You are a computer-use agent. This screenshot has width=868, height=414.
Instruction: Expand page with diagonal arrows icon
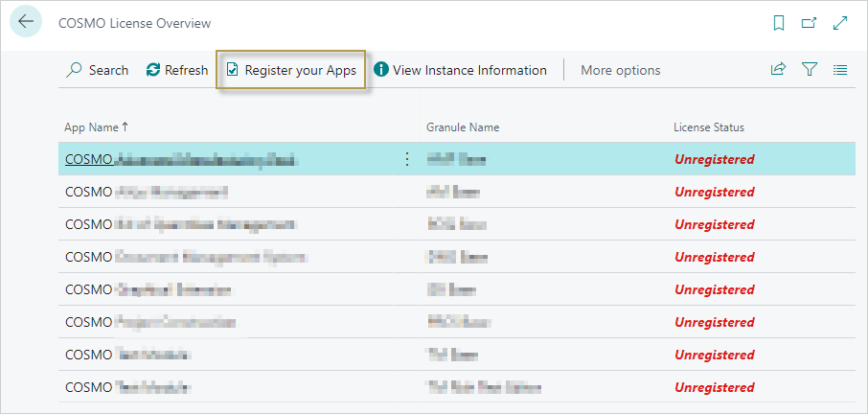pyautogui.click(x=840, y=23)
